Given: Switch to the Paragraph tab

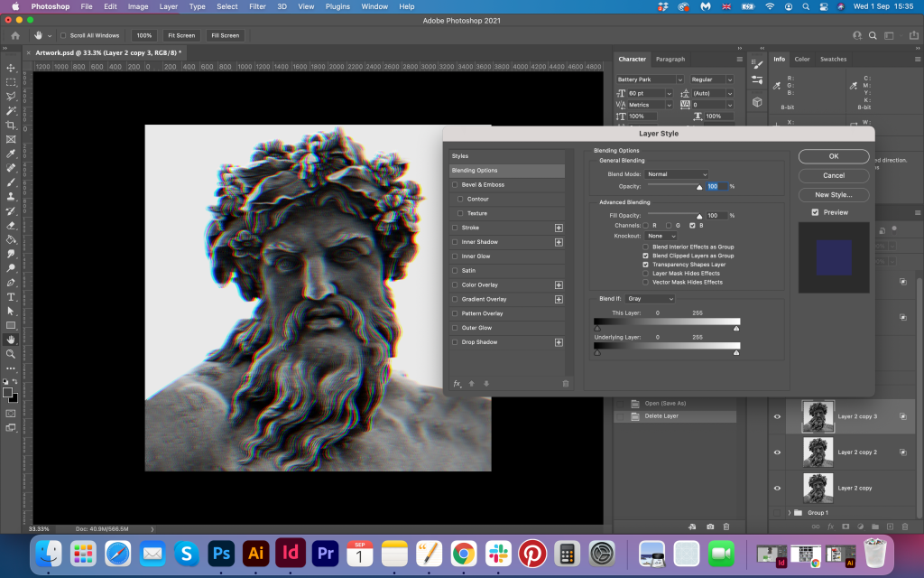Looking at the screenshot, I should (x=670, y=60).
